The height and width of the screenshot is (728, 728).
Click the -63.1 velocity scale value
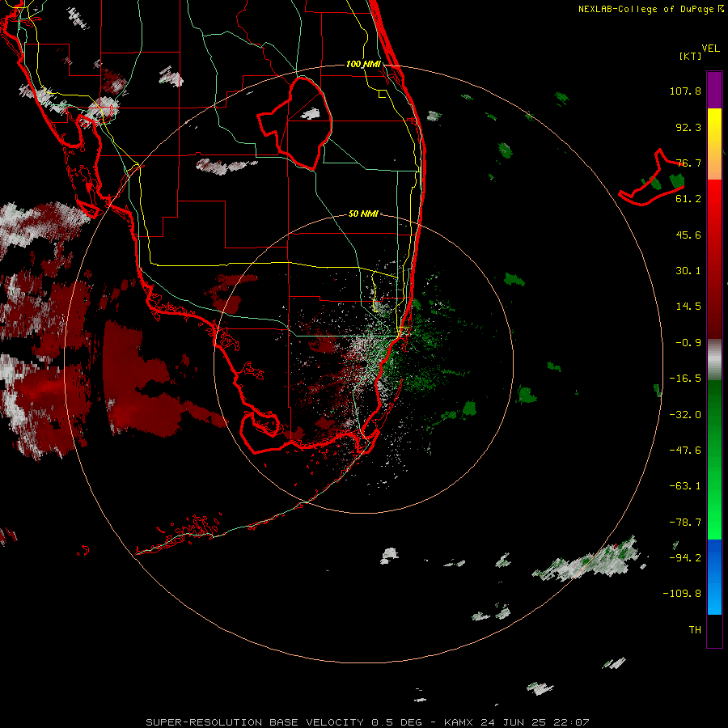pos(685,486)
